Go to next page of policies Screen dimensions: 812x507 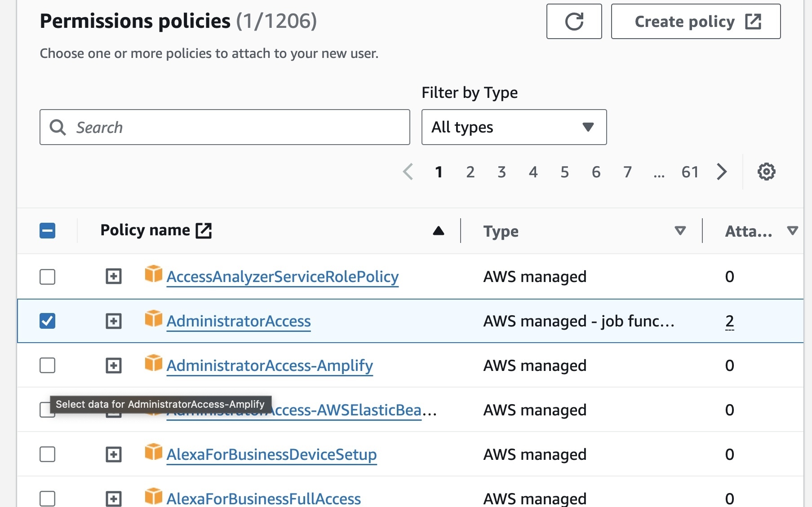click(x=722, y=172)
